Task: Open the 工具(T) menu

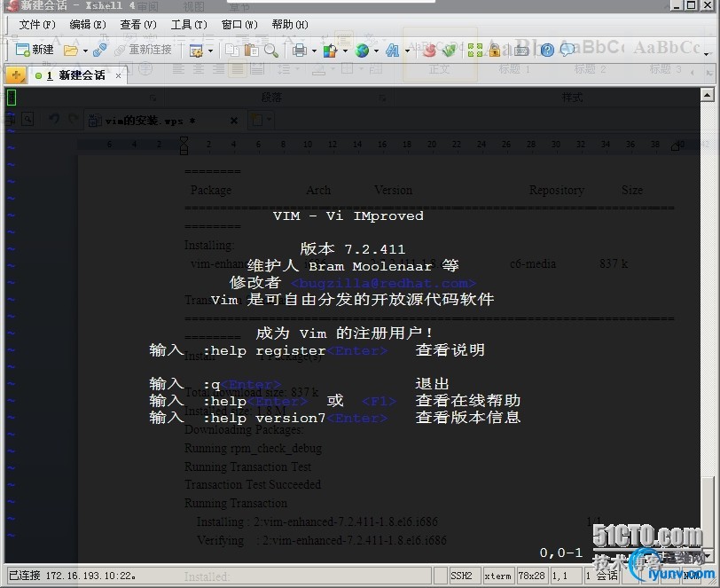Action: (188, 24)
